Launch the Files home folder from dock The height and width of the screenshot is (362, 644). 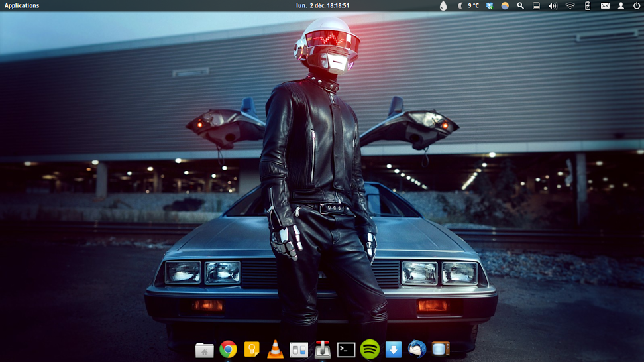[x=204, y=349]
